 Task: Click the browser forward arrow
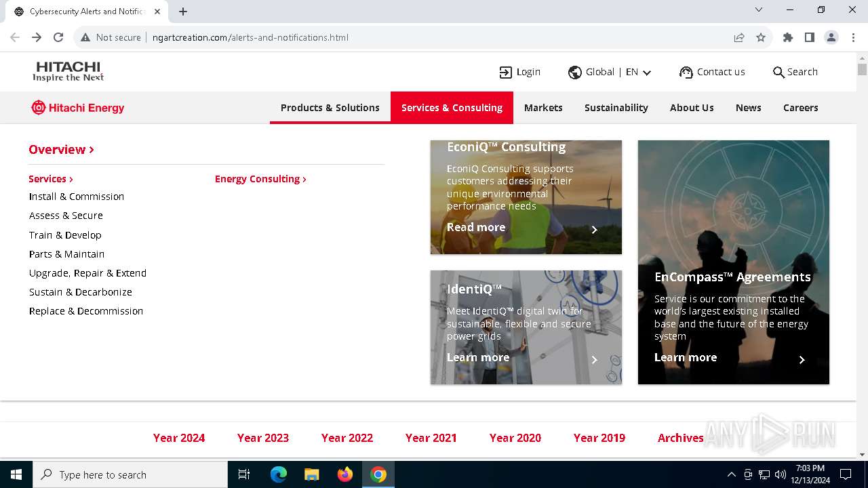[37, 37]
